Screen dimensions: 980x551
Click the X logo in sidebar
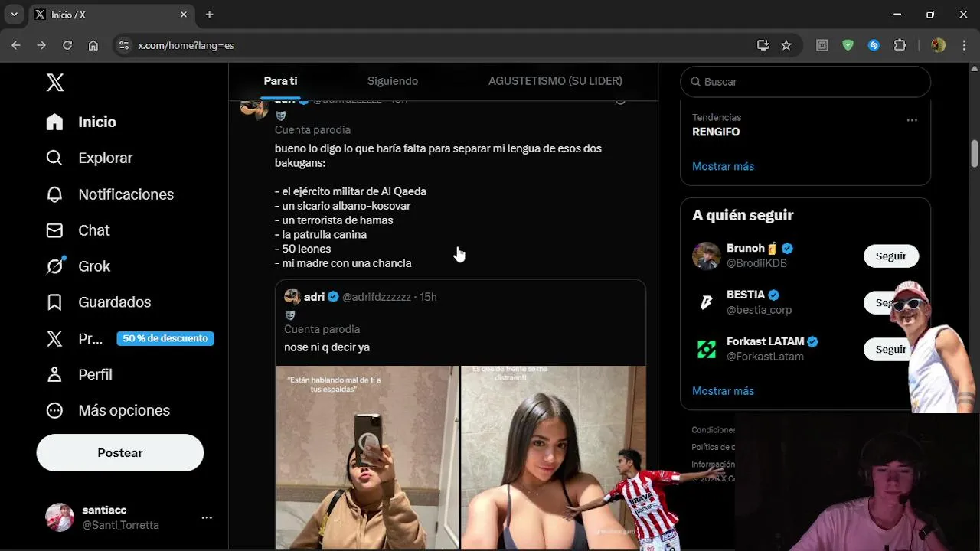[x=55, y=83]
